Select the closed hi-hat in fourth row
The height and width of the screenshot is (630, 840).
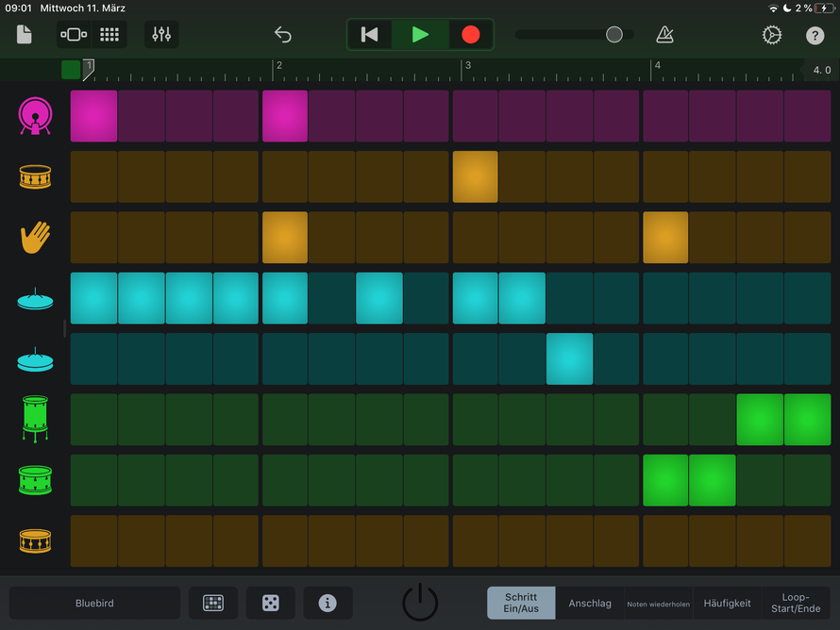pos(35,299)
